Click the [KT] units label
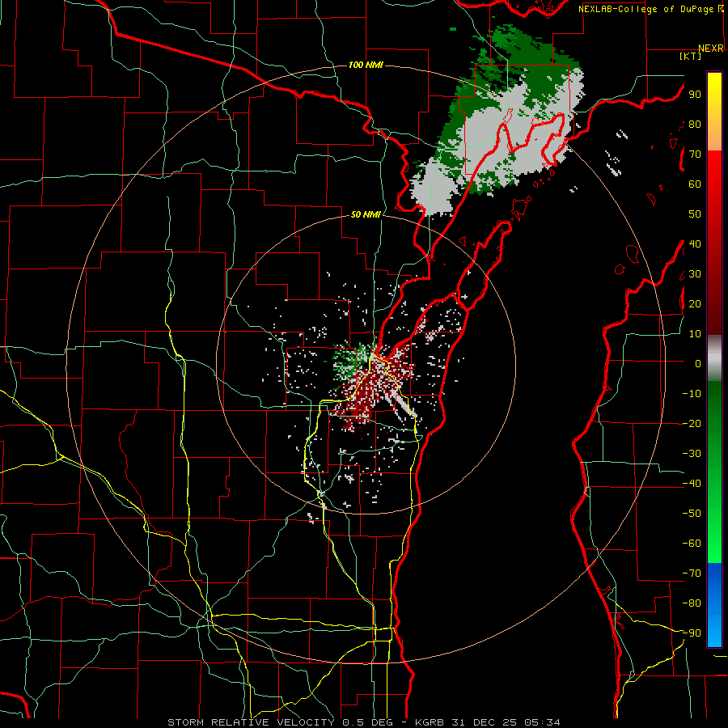 point(690,56)
